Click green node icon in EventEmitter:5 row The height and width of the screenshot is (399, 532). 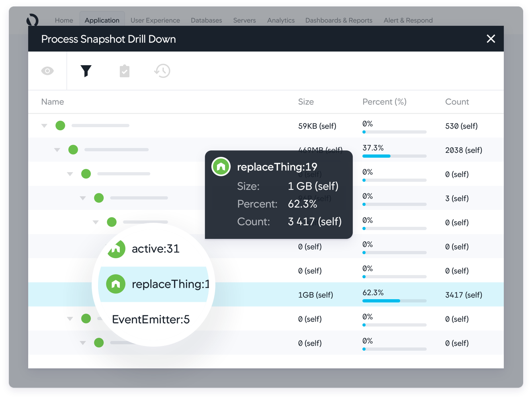(86, 319)
